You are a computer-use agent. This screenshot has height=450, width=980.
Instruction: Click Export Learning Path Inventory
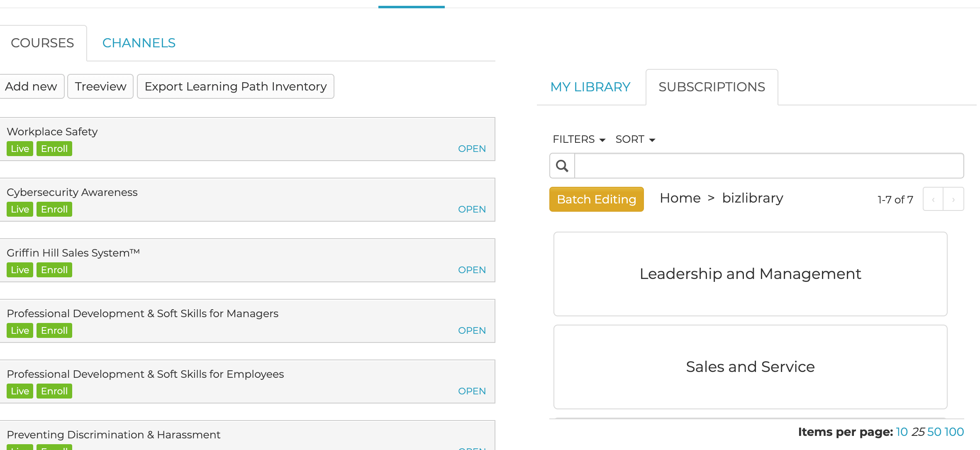coord(235,86)
